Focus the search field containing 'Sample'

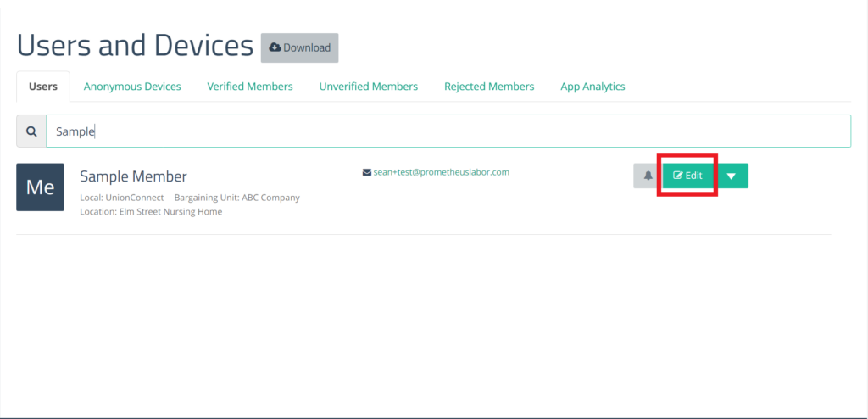448,131
